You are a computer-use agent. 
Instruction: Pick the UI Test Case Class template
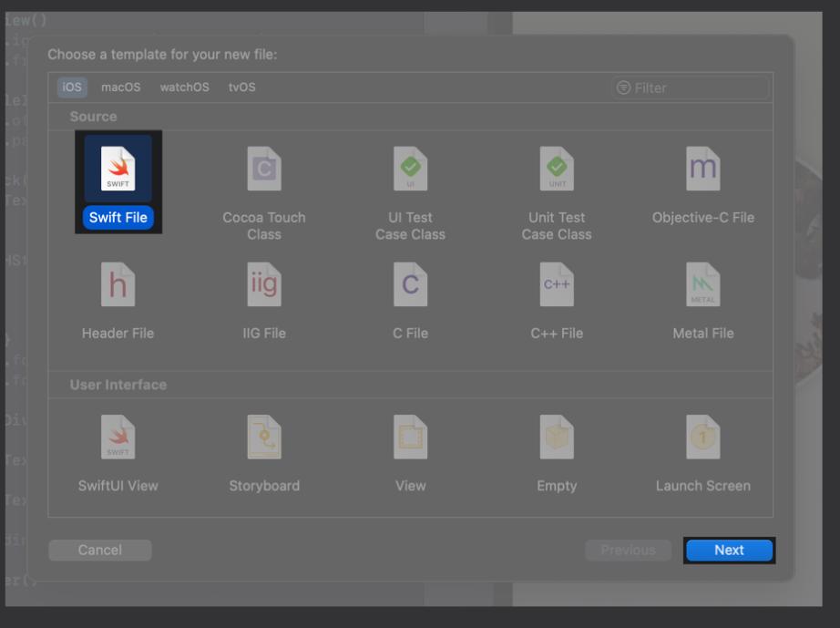click(x=410, y=193)
